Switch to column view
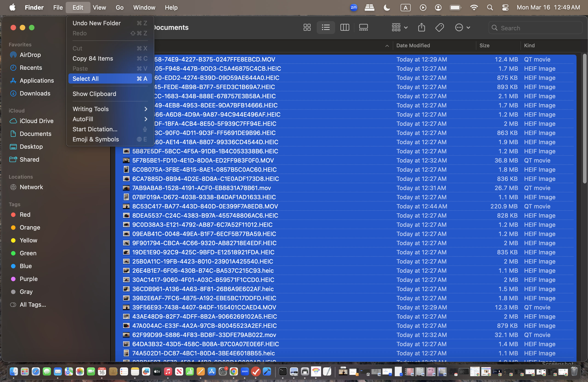 345,27
